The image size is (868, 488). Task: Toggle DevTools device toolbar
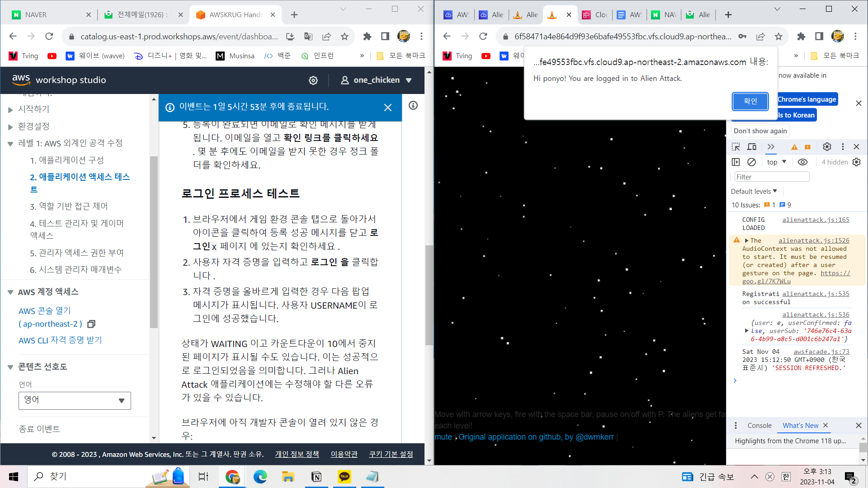752,147
